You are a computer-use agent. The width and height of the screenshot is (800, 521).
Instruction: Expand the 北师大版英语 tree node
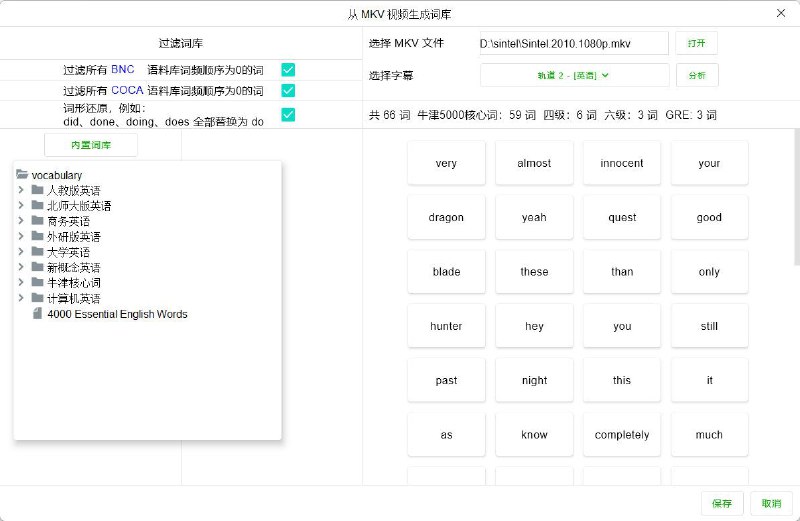pos(21,206)
